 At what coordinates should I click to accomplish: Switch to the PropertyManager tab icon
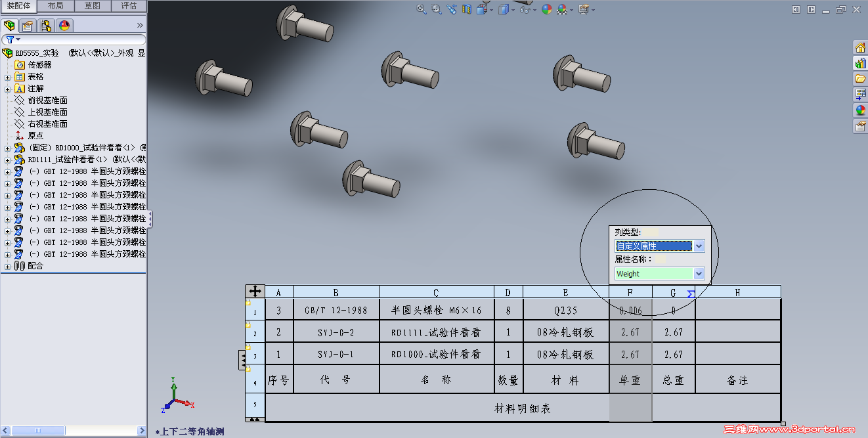point(27,26)
